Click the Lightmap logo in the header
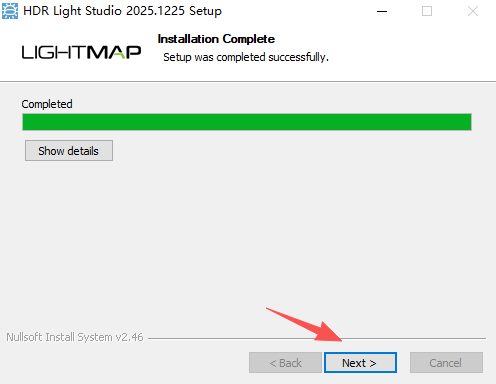Image resolution: width=496 pixels, height=384 pixels. [81, 52]
